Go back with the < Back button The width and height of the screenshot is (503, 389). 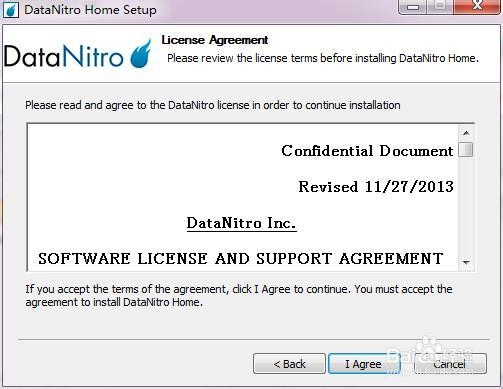click(289, 364)
